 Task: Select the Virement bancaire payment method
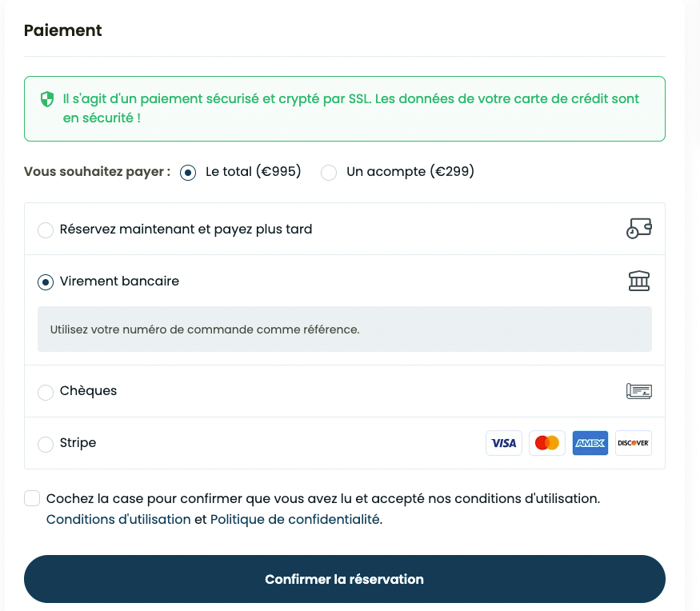(x=46, y=282)
